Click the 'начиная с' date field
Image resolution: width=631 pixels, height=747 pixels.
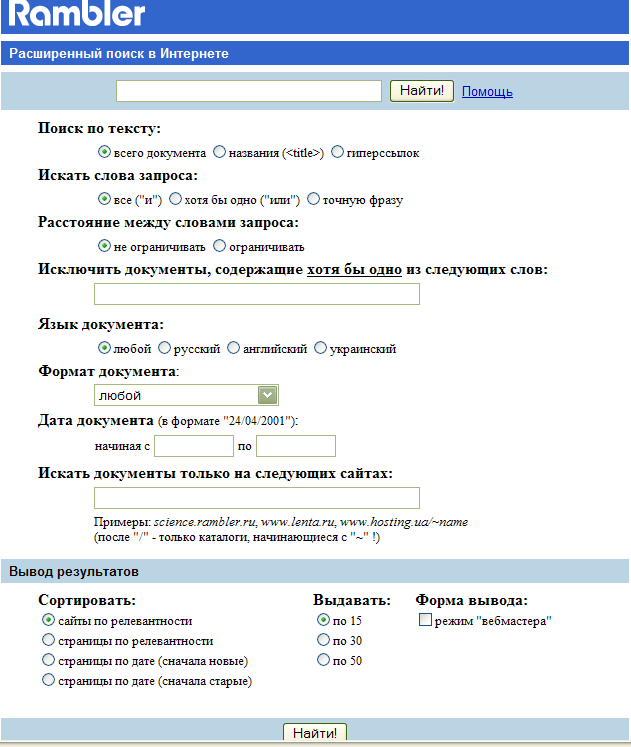pyautogui.click(x=194, y=446)
